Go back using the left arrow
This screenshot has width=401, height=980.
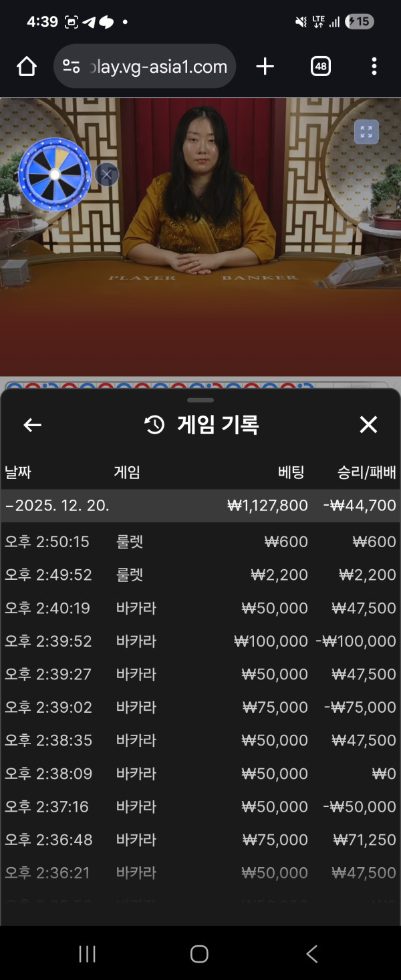coord(32,425)
